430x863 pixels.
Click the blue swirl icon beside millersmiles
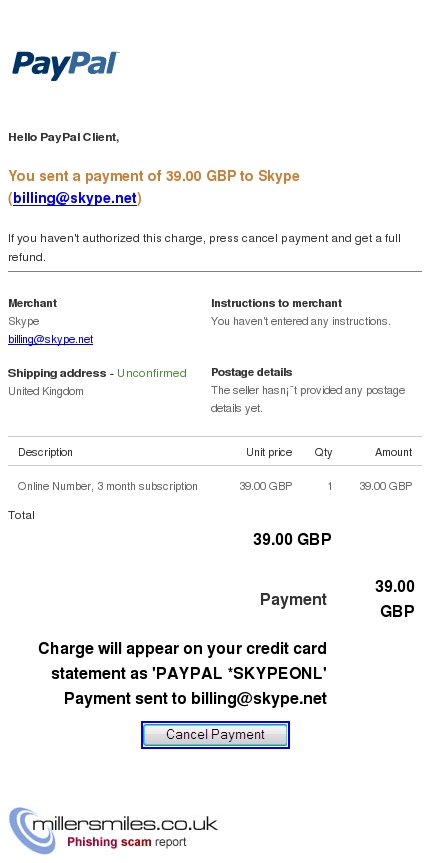32,830
